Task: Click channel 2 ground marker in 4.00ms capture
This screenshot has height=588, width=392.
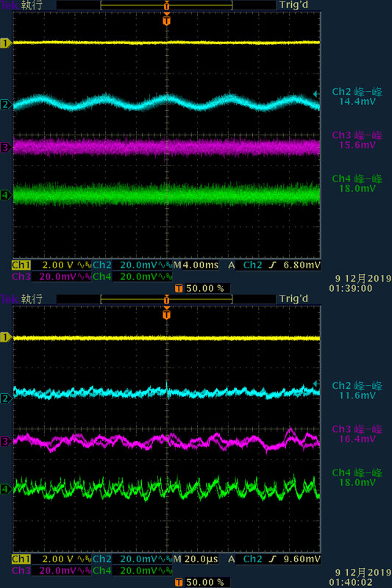Action: pyautogui.click(x=5, y=104)
